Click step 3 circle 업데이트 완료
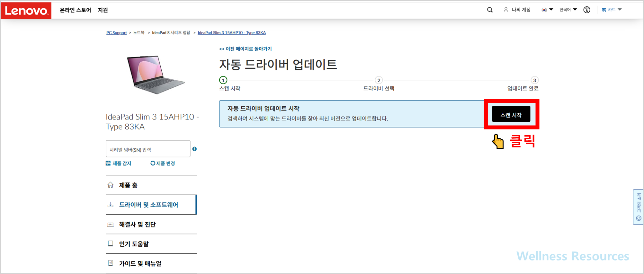 coord(534,80)
